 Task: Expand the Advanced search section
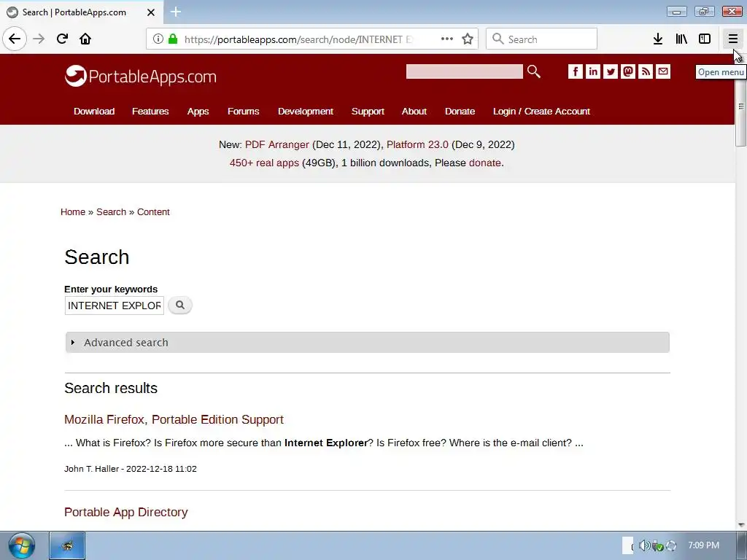tap(368, 343)
